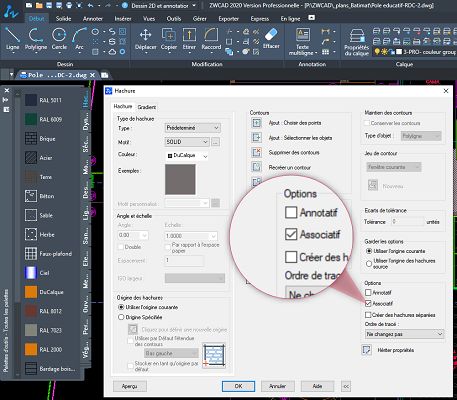Select Utiliser l'origine courante in Origine des hachures

[x=121, y=307]
